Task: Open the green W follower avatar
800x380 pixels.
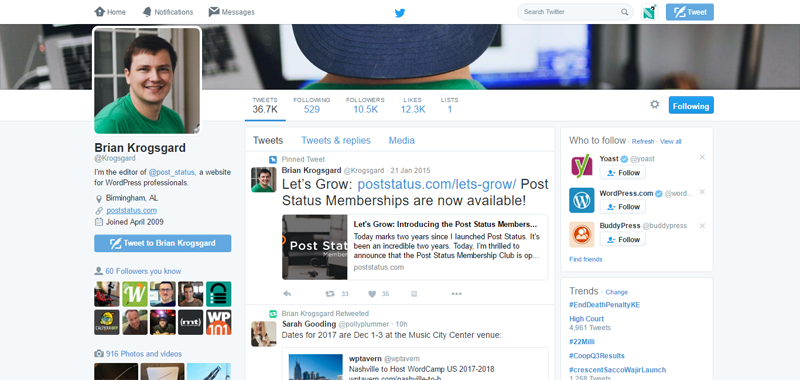Action: [x=135, y=294]
